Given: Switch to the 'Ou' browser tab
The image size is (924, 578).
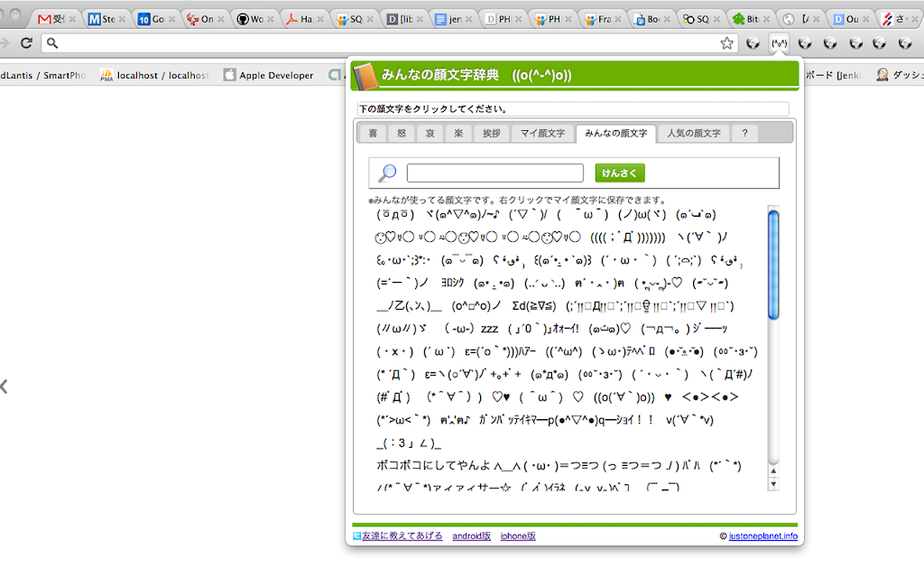Looking at the screenshot, I should pos(845,19).
